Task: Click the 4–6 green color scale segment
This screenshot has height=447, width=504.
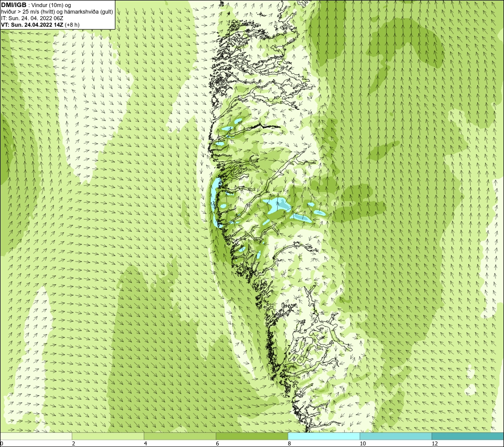Action: (180, 436)
